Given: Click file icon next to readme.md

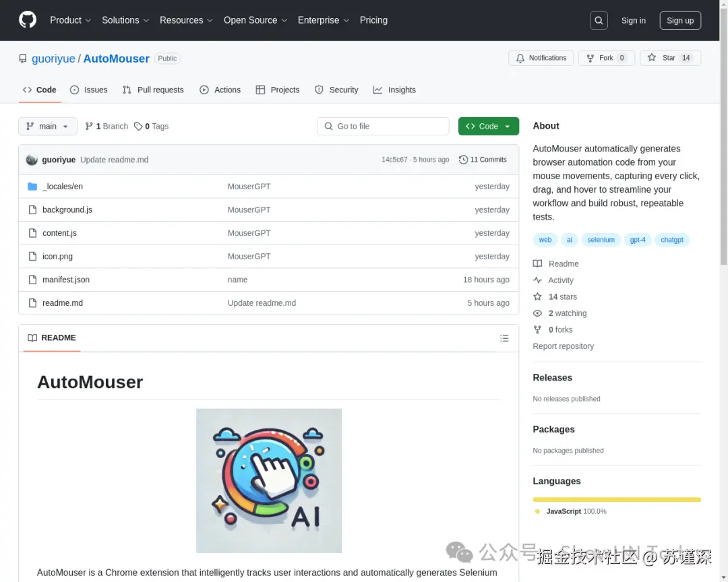Looking at the screenshot, I should click(32, 302).
